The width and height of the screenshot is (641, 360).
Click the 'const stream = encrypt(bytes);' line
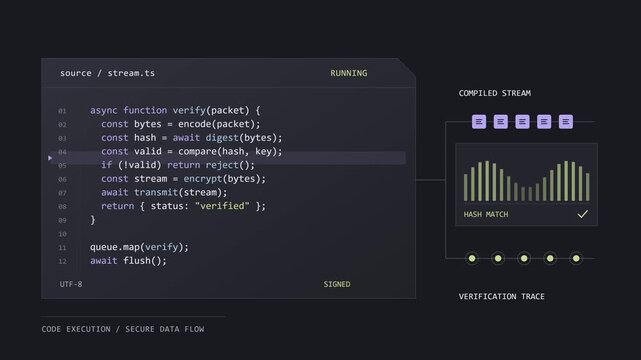[184, 179]
